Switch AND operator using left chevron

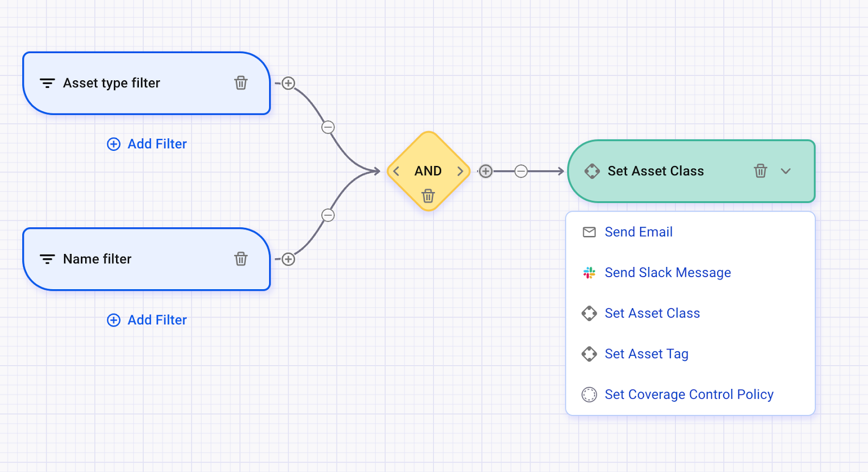coord(397,171)
